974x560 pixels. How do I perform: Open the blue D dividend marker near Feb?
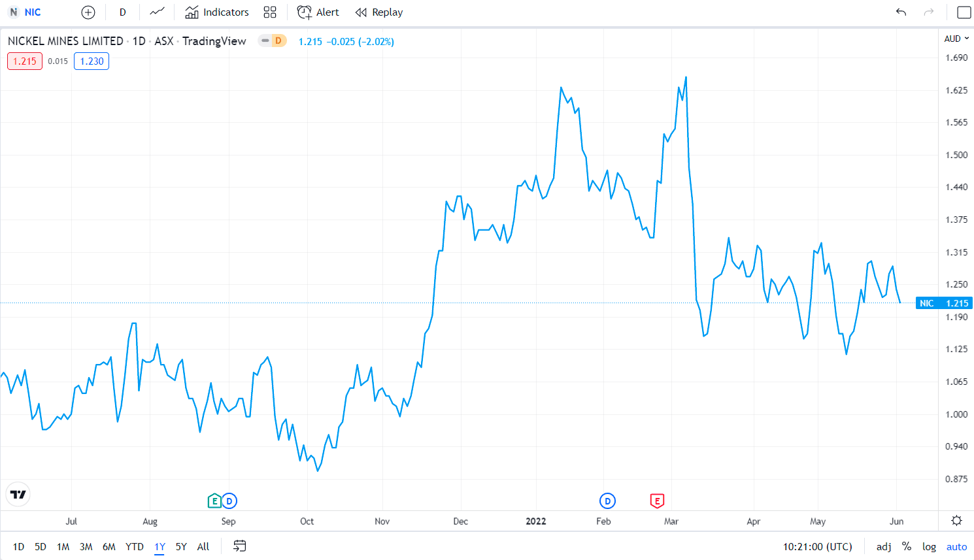(607, 501)
